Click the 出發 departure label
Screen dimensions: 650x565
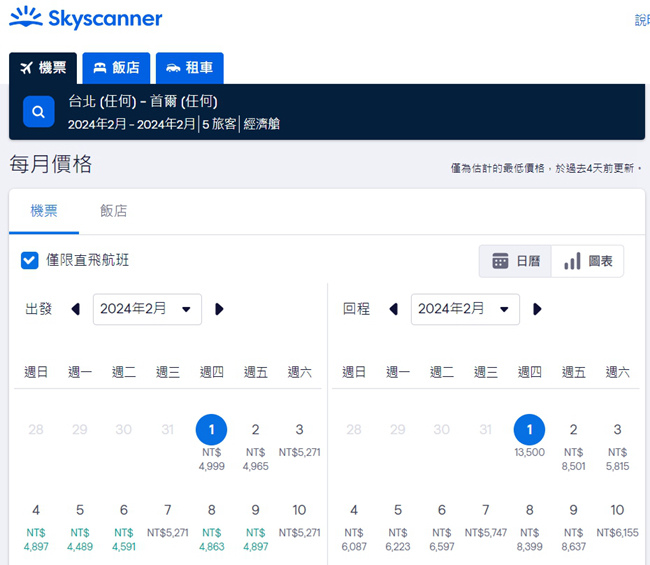point(39,309)
